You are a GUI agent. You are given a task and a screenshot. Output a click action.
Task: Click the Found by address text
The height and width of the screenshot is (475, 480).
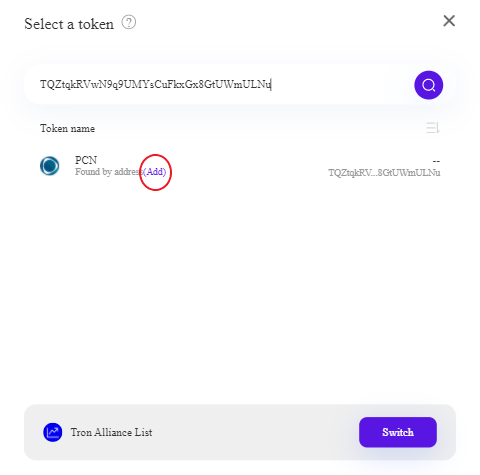(x=109, y=172)
